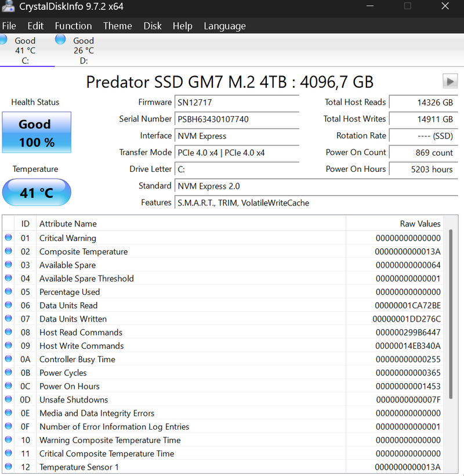The height and width of the screenshot is (476, 464).
Task: Click raw value 000000000007F
Action: point(408,400)
